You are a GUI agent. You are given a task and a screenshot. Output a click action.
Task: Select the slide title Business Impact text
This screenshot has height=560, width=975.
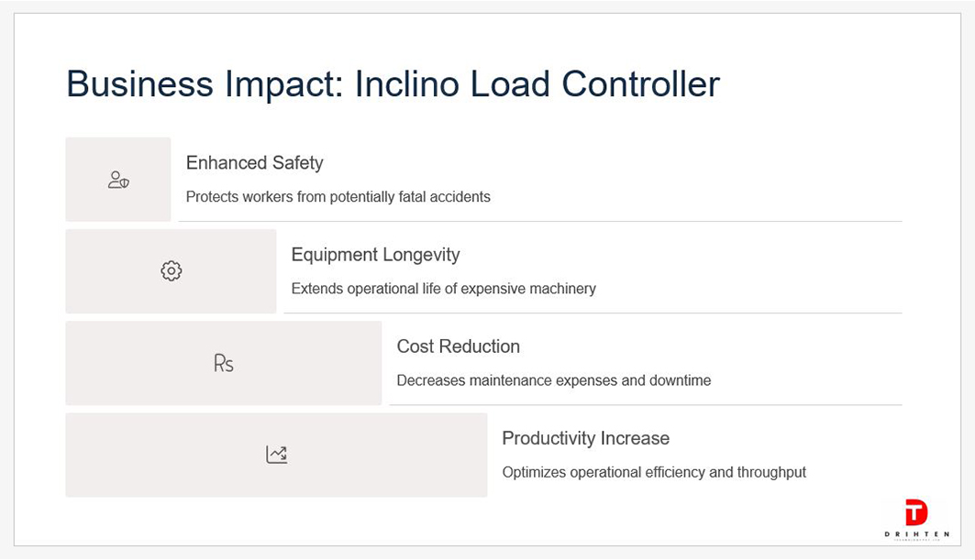click(x=393, y=84)
